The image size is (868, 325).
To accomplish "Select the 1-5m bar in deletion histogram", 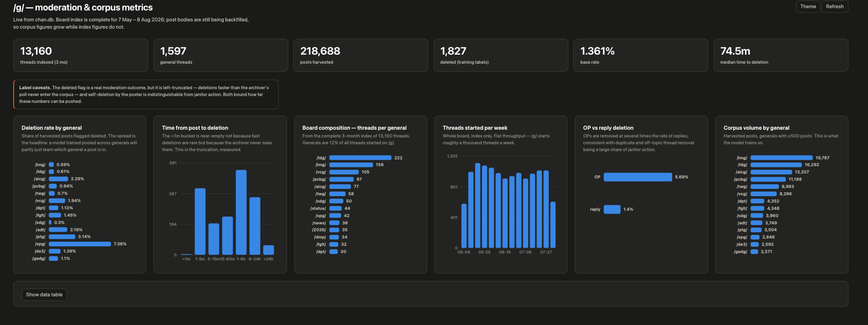I will click(200, 221).
